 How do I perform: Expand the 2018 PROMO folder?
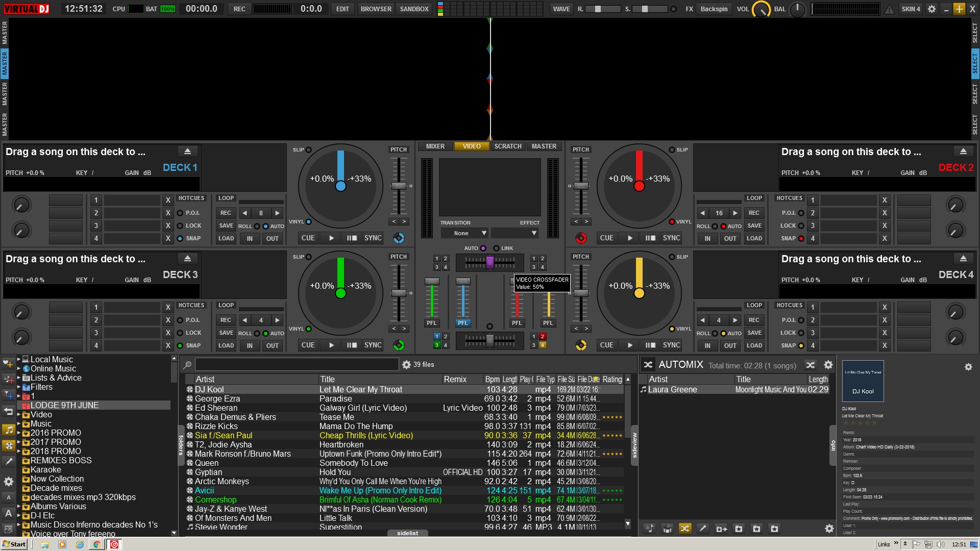(19, 452)
